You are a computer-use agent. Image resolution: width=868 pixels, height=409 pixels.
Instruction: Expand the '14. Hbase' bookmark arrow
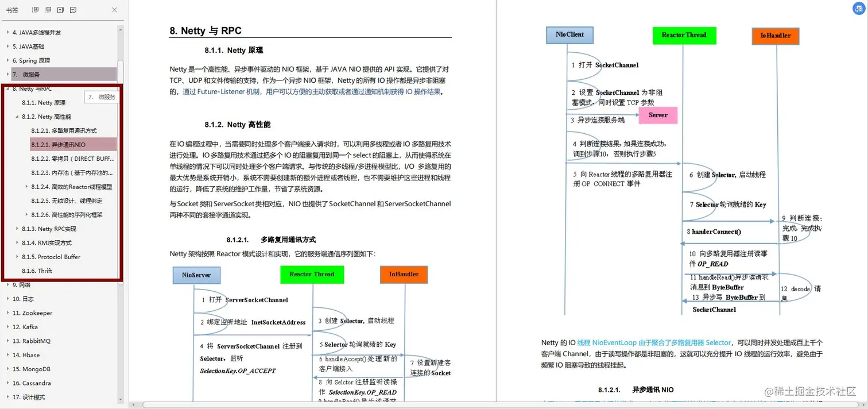(7, 355)
